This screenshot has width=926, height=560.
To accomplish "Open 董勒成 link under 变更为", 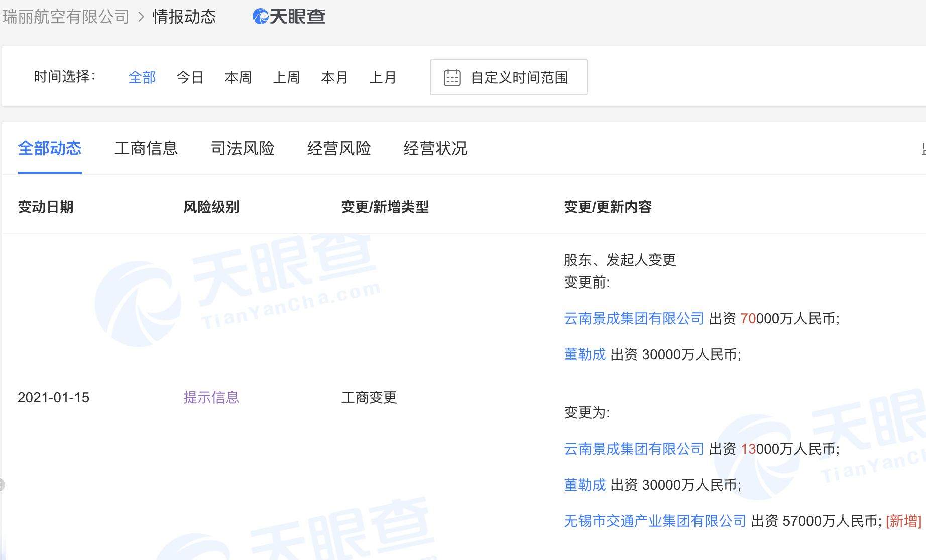I will [585, 485].
